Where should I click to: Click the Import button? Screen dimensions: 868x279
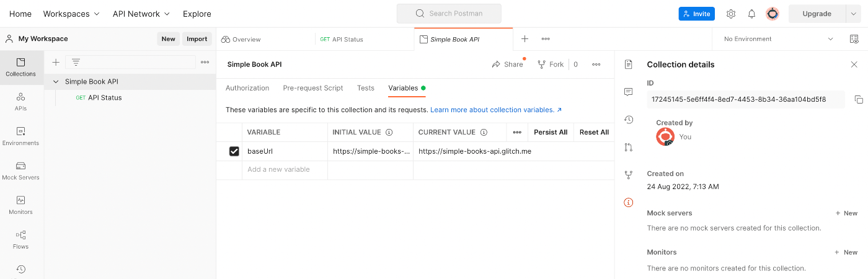tap(197, 38)
